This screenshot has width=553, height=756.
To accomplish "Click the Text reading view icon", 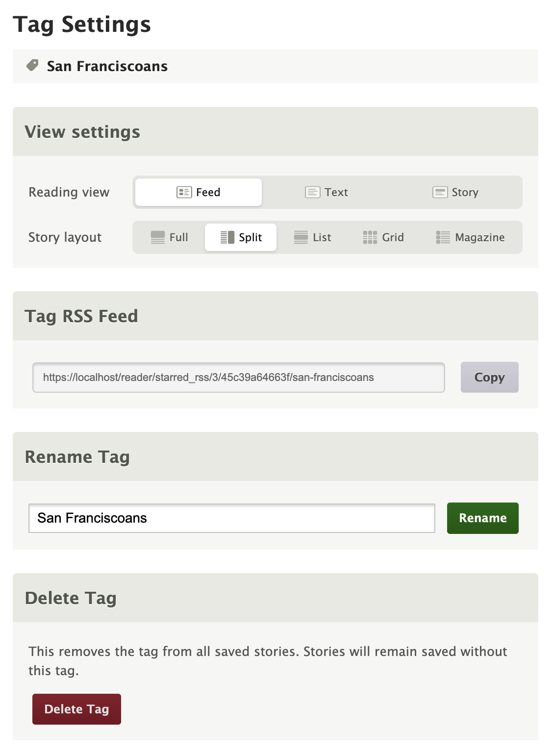I will tap(312, 192).
